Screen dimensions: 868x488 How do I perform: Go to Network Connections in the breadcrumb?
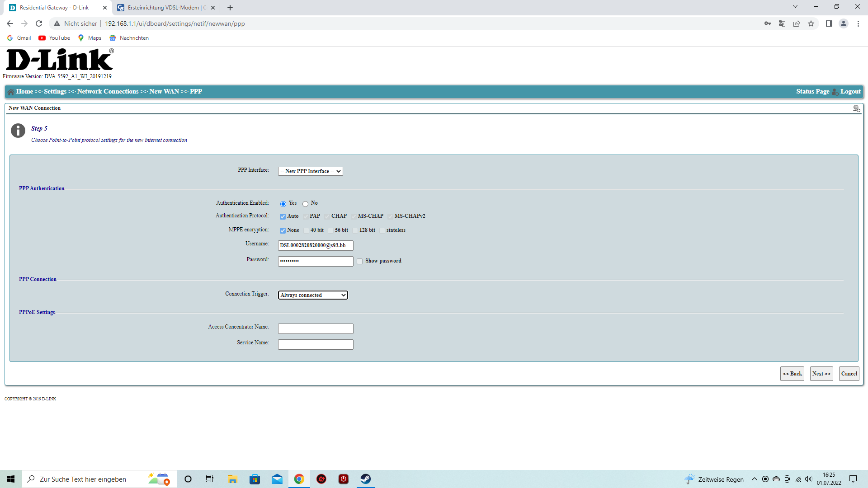(108, 91)
